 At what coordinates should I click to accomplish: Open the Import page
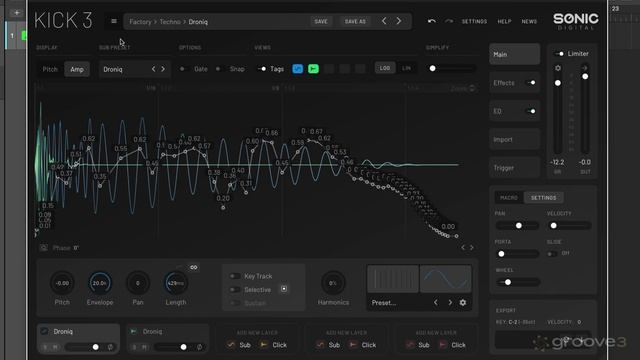(x=514, y=139)
